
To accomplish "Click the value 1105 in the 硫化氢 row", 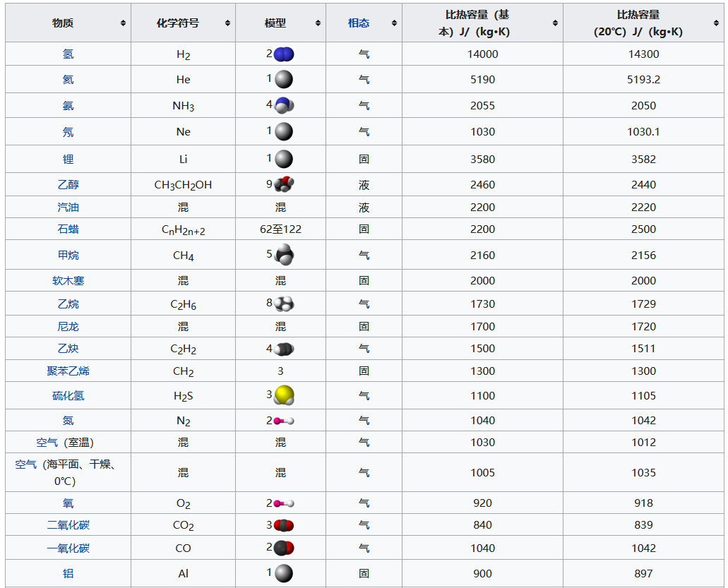I will pos(643,395).
